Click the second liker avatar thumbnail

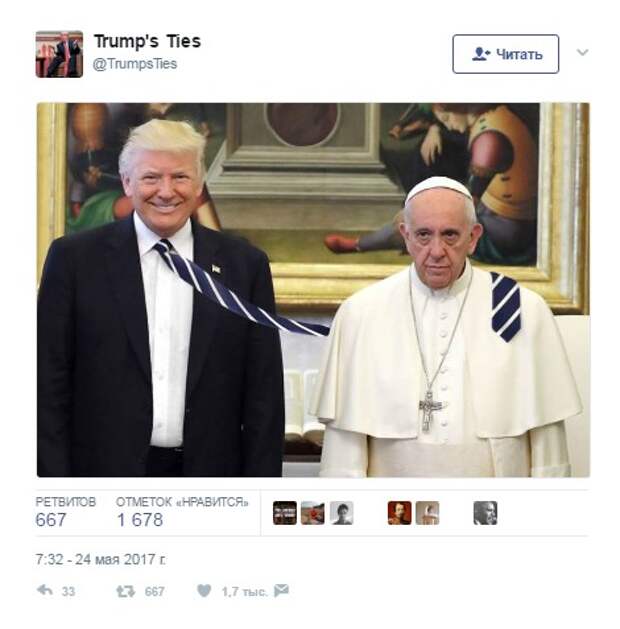coord(313,513)
